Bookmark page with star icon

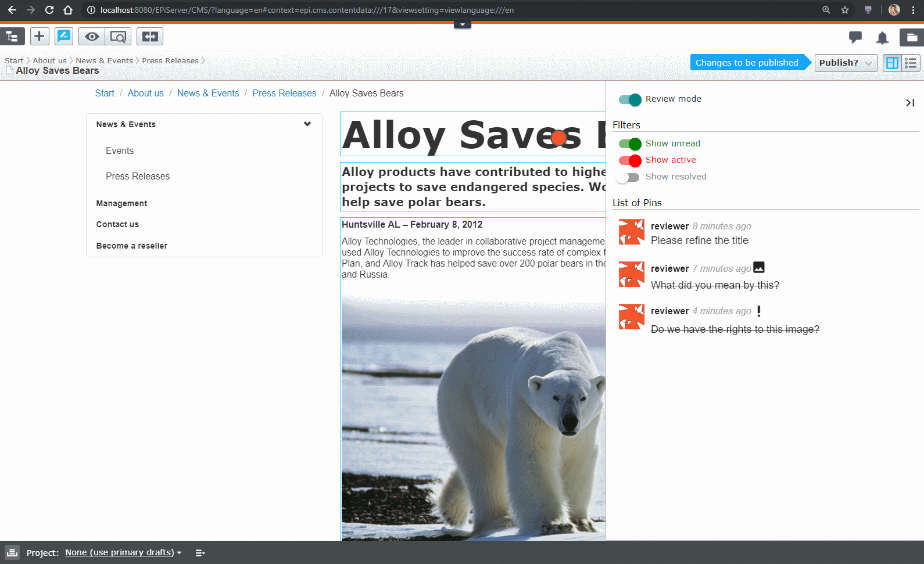[845, 10]
